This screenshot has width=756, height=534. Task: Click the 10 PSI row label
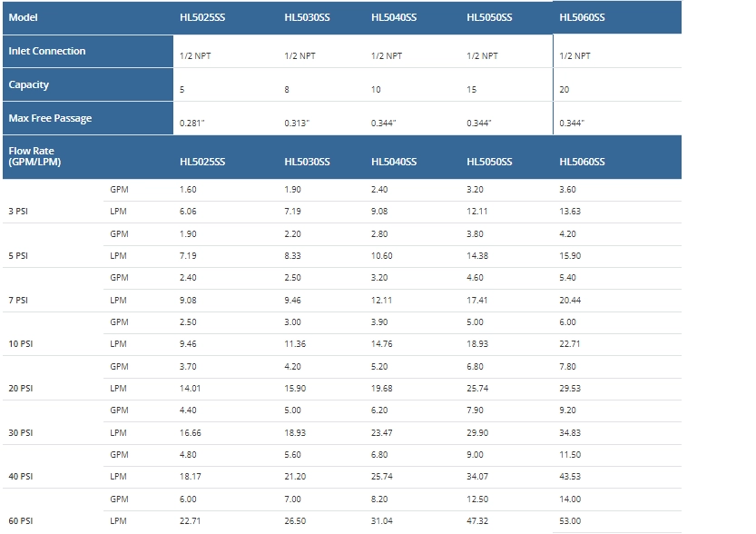click(x=22, y=344)
